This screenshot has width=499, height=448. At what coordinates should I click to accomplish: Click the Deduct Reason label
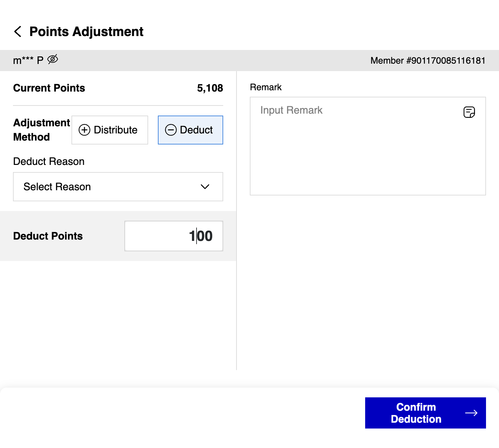(49, 161)
